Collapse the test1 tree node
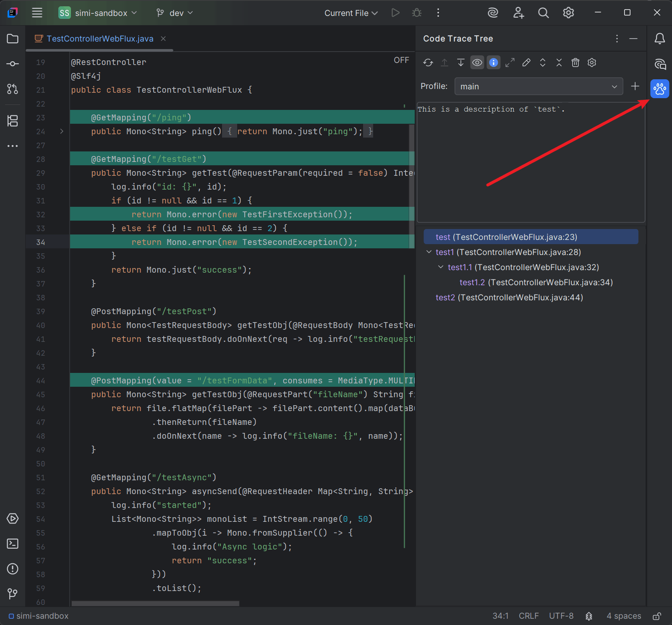This screenshot has height=625, width=672. pos(429,252)
